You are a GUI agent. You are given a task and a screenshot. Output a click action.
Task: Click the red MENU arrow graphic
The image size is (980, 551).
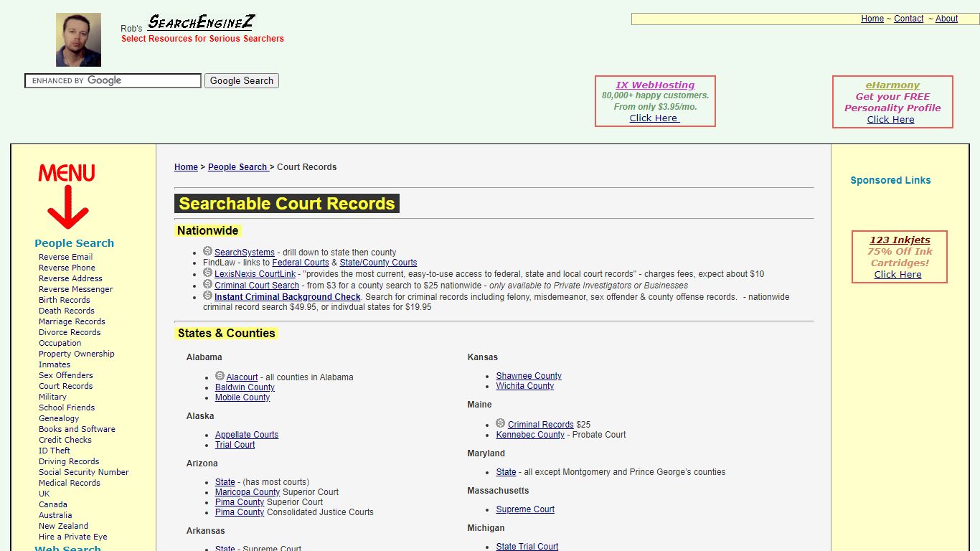tap(67, 196)
